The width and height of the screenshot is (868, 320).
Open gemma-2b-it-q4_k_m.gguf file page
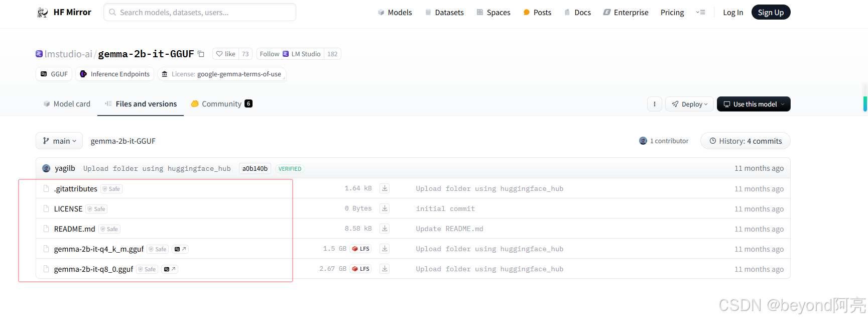tap(99, 249)
